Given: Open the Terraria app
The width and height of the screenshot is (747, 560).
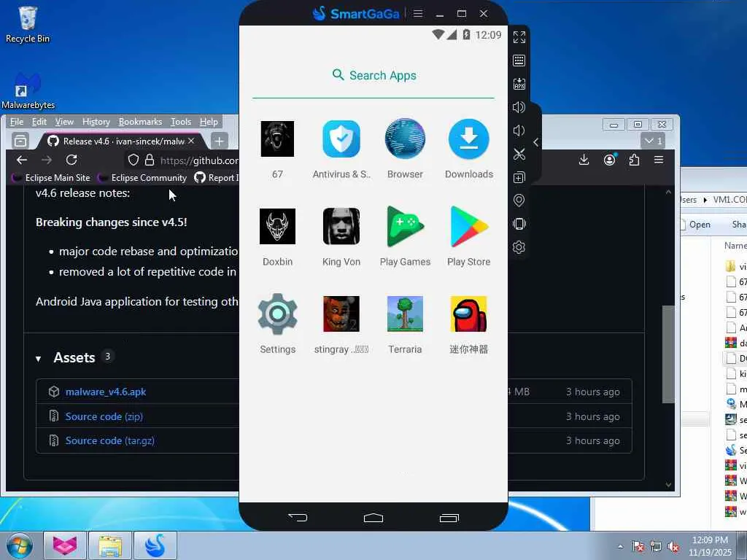Looking at the screenshot, I should pos(405,314).
